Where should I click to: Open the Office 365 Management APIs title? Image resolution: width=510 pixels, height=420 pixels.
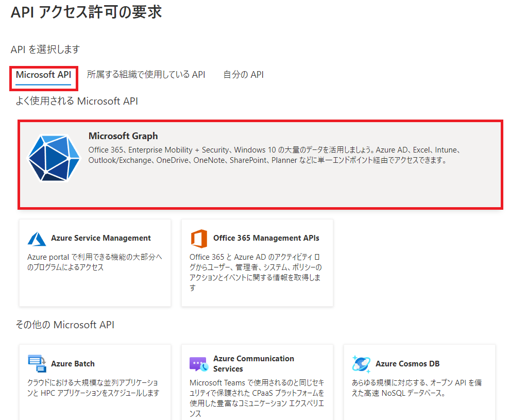point(266,238)
